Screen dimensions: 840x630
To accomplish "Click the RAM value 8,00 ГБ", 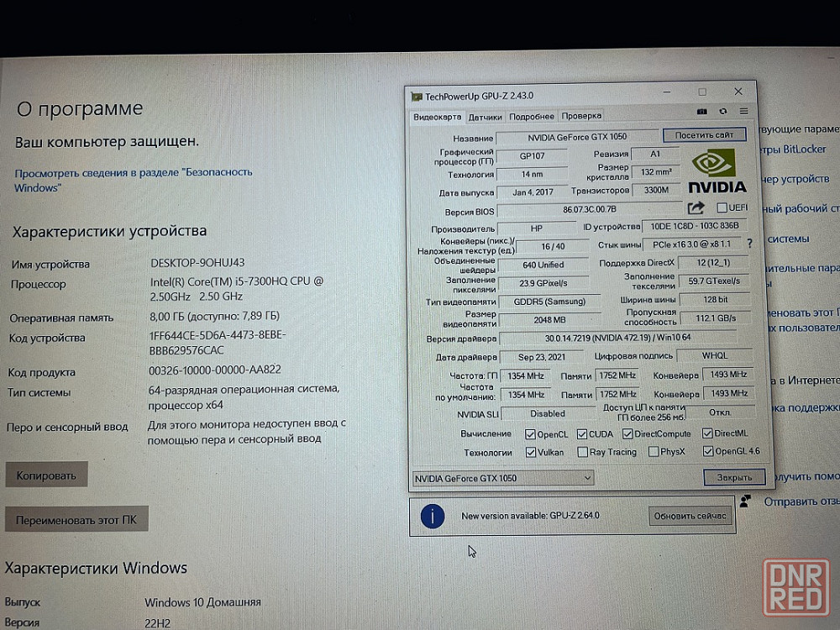I will point(214,316).
